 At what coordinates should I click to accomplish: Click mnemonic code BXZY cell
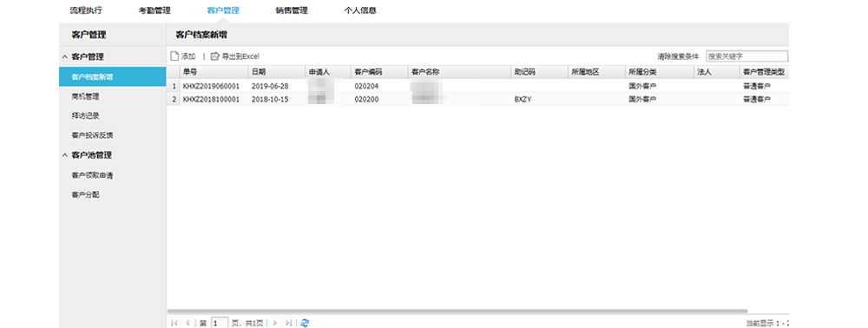pyautogui.click(x=523, y=99)
